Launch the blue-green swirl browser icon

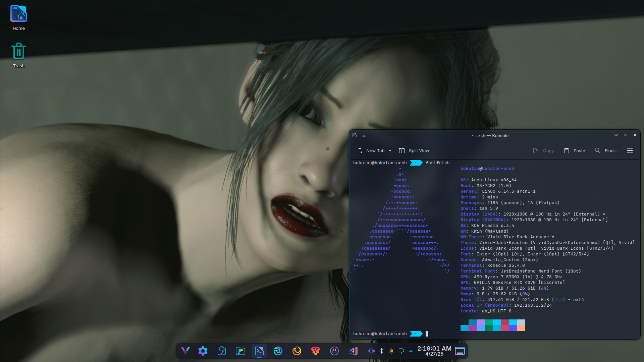tap(278, 351)
